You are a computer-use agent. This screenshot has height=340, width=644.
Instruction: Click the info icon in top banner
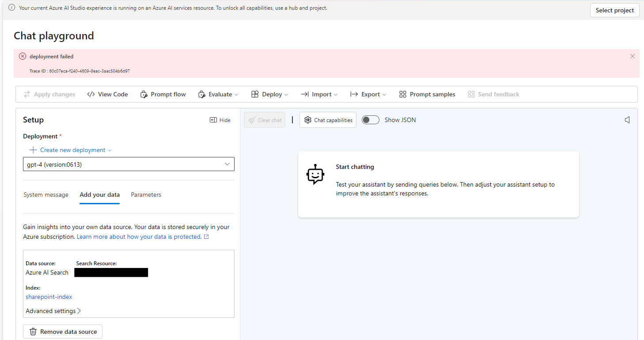point(12,8)
